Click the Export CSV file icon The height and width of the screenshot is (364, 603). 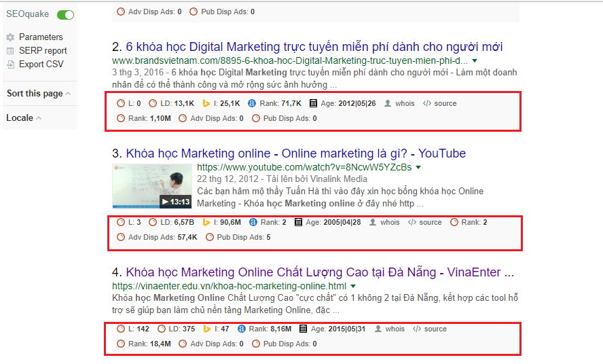[11, 65]
